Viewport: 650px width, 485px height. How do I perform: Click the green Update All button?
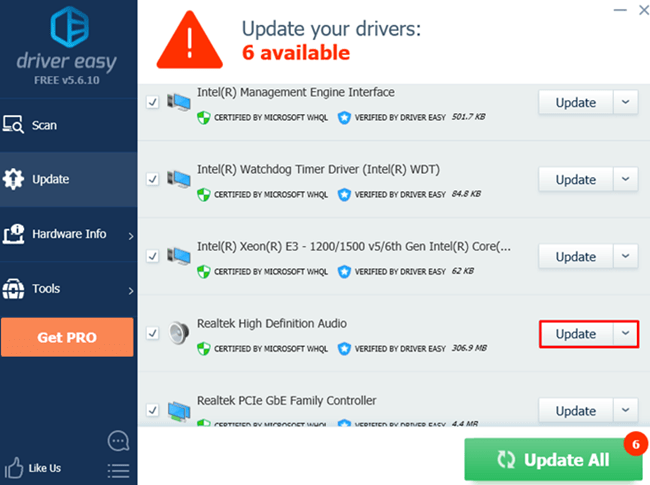(553, 459)
